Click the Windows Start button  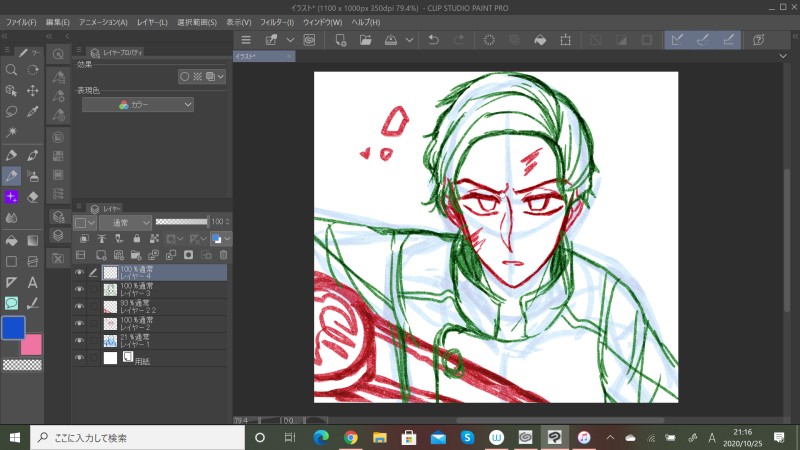pos(15,438)
